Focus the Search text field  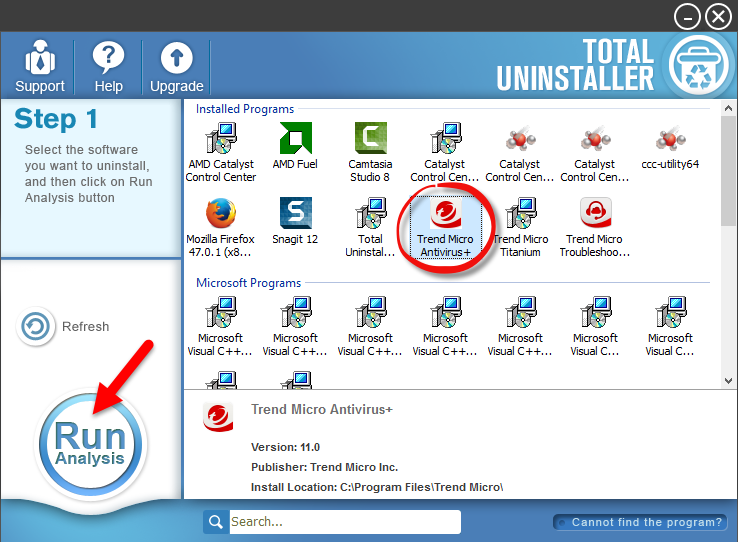(345, 522)
